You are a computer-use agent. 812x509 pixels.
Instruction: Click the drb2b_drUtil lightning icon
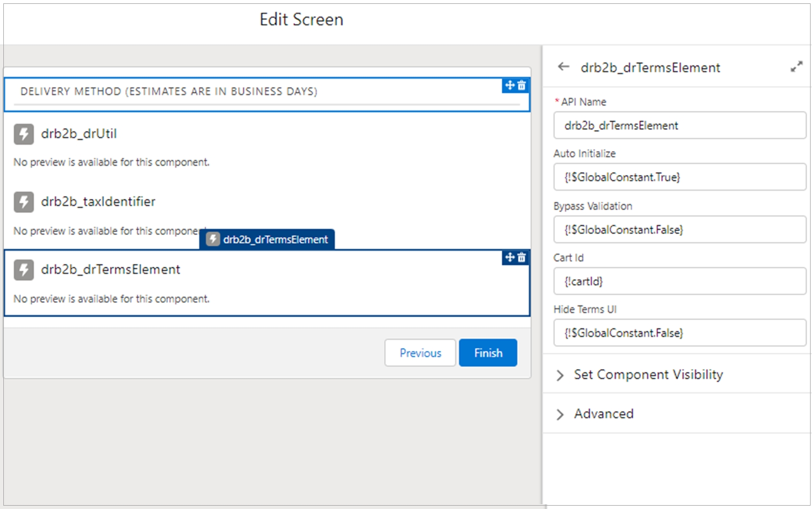click(24, 134)
